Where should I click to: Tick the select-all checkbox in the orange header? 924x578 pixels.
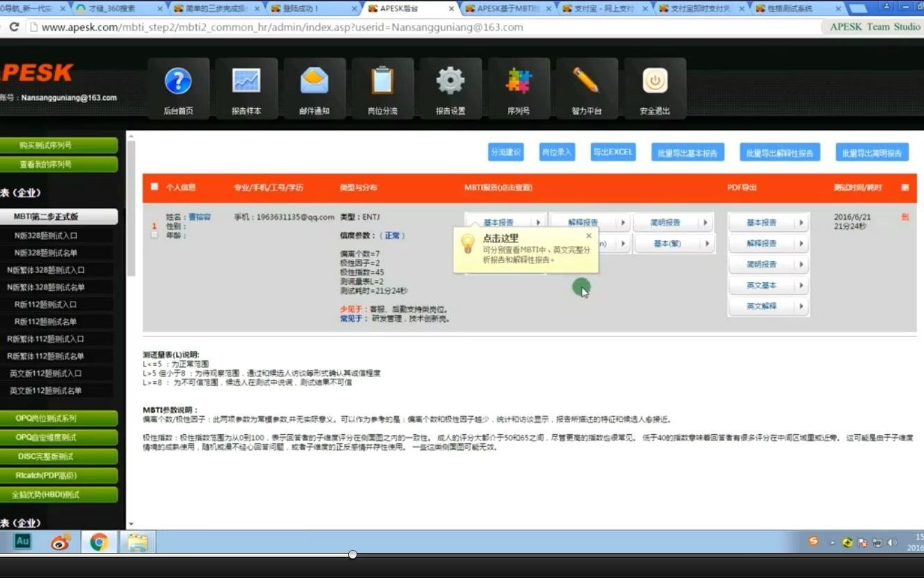[154, 186]
